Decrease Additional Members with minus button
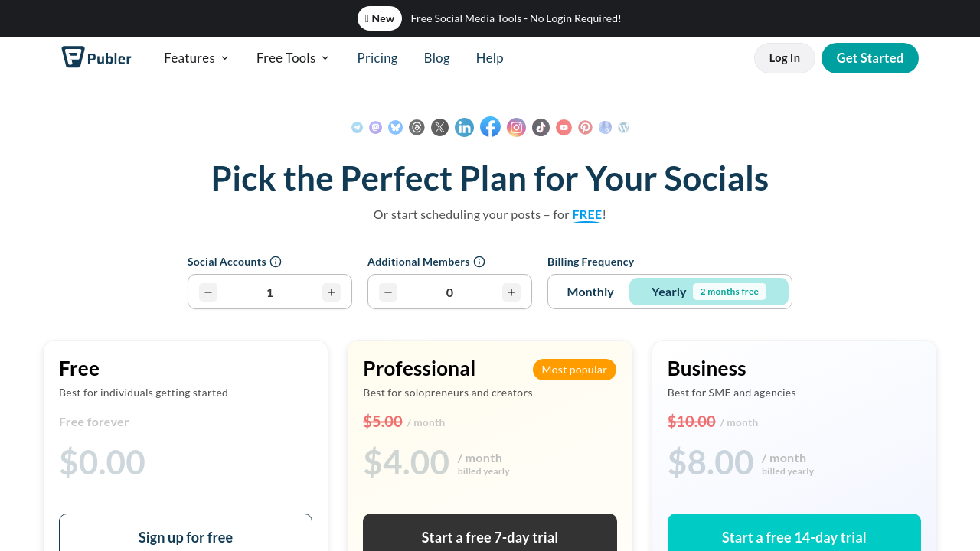Screen dimensions: 980x551 (x=388, y=292)
